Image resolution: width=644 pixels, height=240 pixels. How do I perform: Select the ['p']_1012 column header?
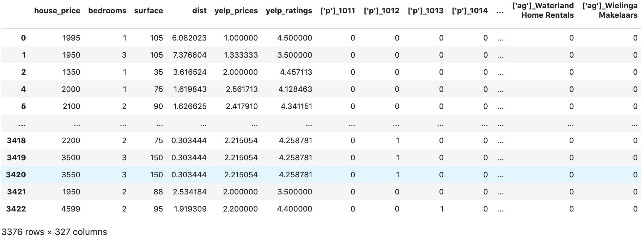tap(381, 11)
